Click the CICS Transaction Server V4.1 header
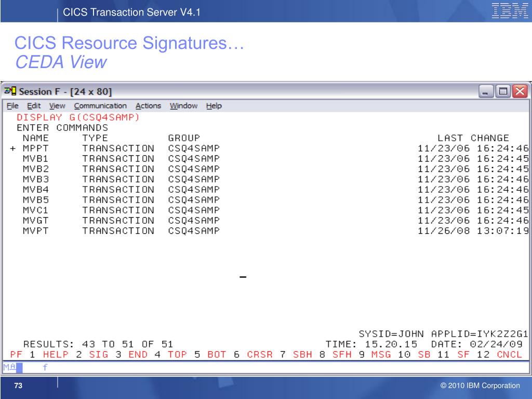The width and height of the screenshot is (532, 399). 131,12
